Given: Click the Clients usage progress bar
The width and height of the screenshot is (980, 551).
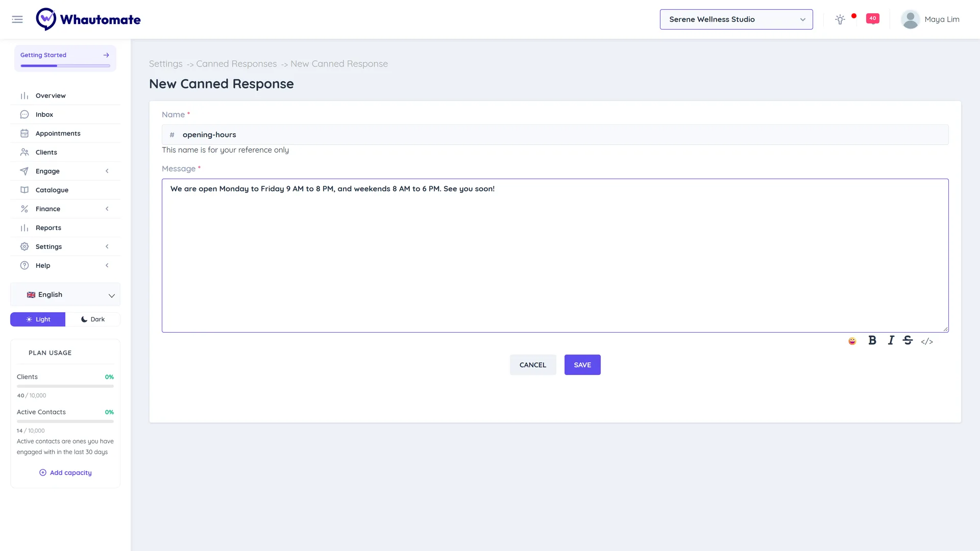Looking at the screenshot, I should coord(65,386).
